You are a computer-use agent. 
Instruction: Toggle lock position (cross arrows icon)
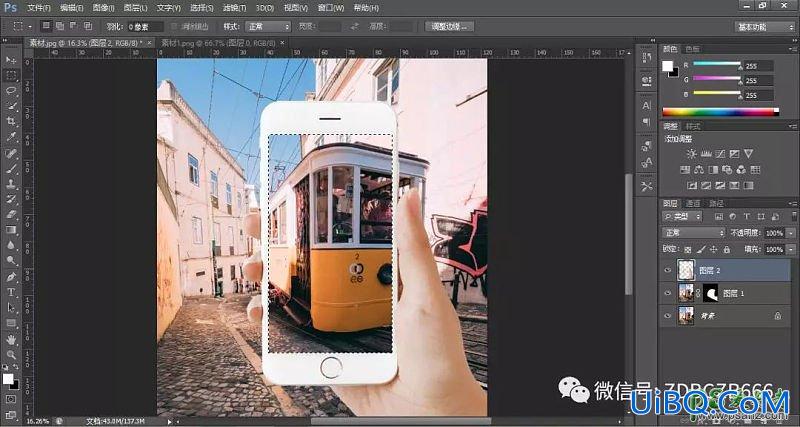[714, 249]
